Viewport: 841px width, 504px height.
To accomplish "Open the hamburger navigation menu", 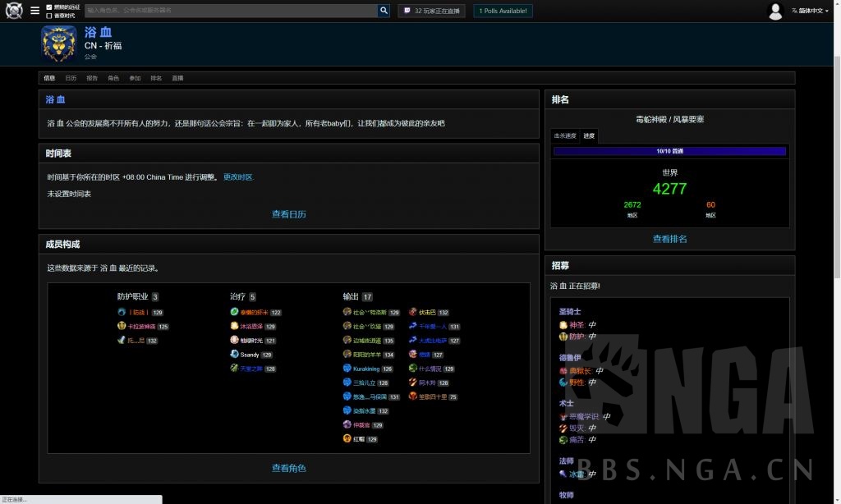I will [x=34, y=11].
